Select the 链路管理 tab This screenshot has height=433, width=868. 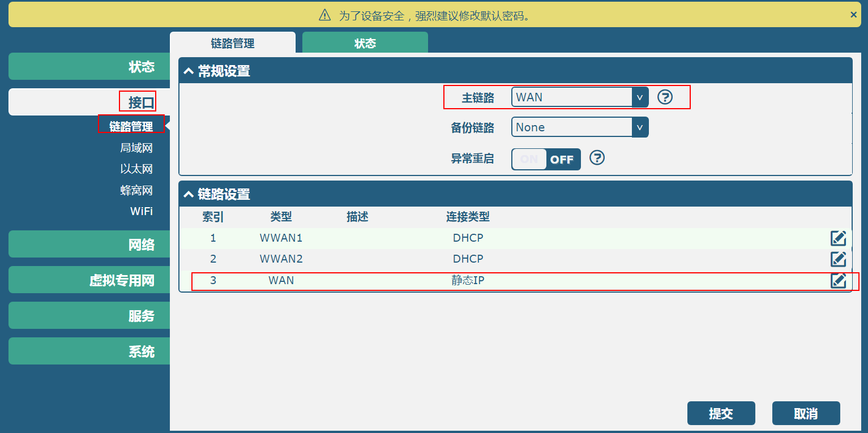(232, 44)
